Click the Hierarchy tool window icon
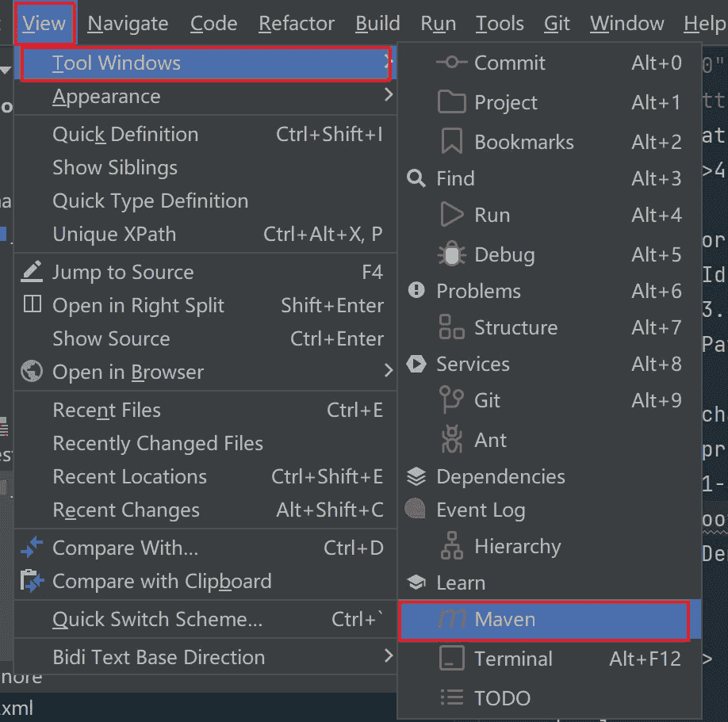The height and width of the screenshot is (722, 728). [x=451, y=546]
